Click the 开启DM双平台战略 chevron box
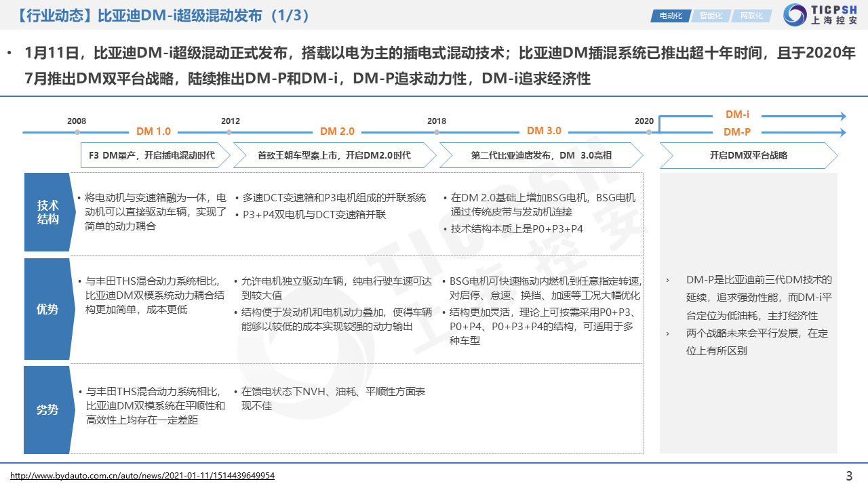The image size is (868, 488). tap(748, 155)
